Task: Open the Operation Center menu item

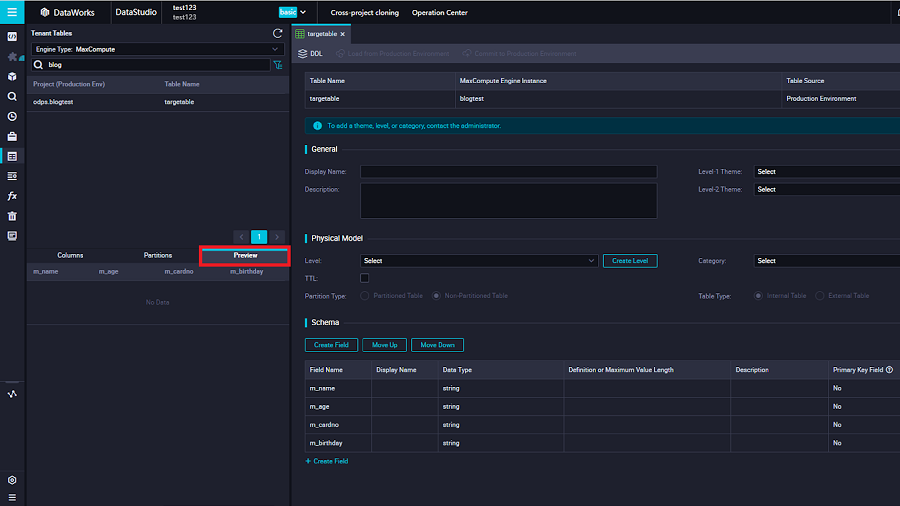Action: point(439,13)
